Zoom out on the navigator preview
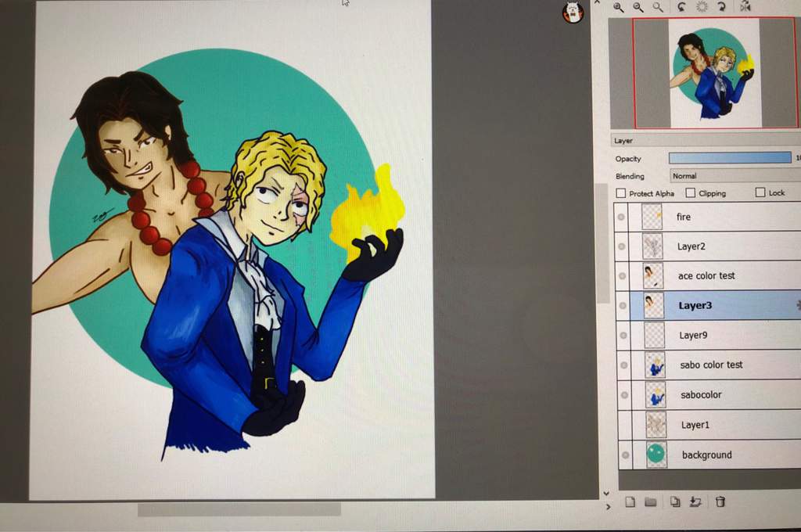Screen dimensions: 801x532 [x=638, y=6]
